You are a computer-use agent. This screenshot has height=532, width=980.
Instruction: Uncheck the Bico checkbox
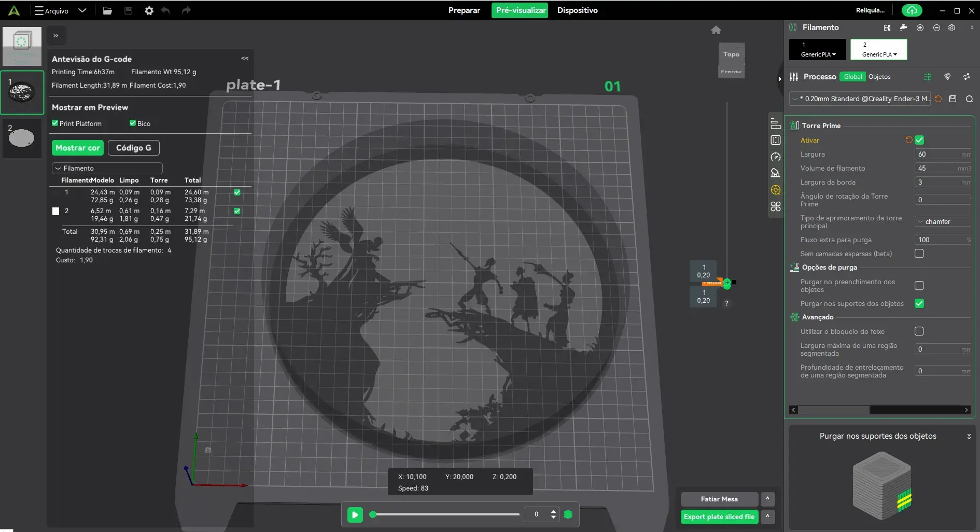coord(133,123)
